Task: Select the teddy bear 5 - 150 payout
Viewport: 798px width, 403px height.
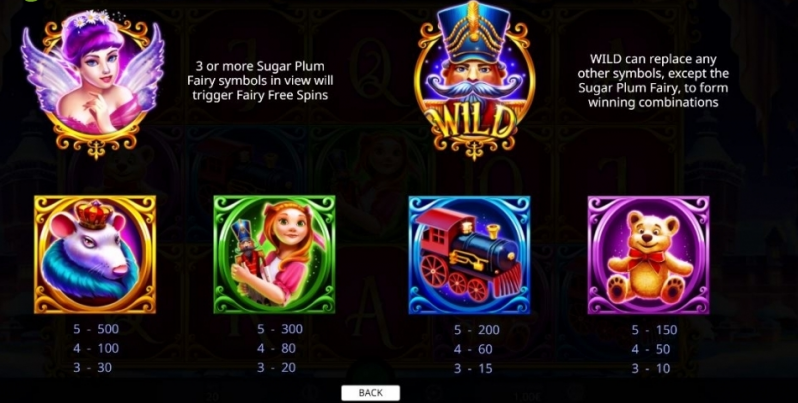Action: [654, 330]
